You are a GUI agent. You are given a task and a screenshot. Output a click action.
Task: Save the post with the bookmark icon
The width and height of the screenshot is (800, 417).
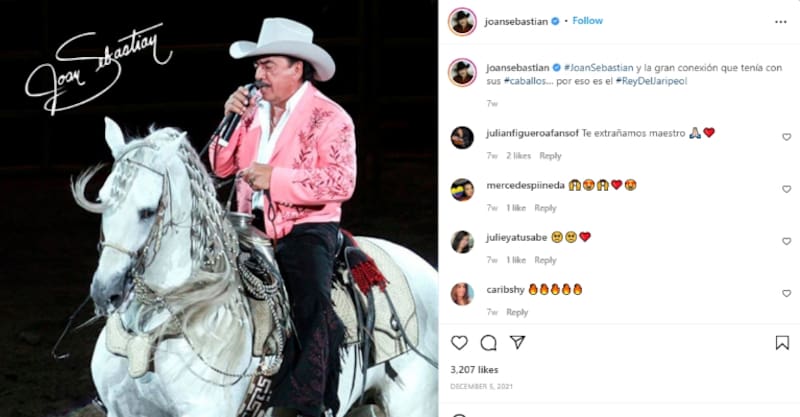(x=782, y=342)
